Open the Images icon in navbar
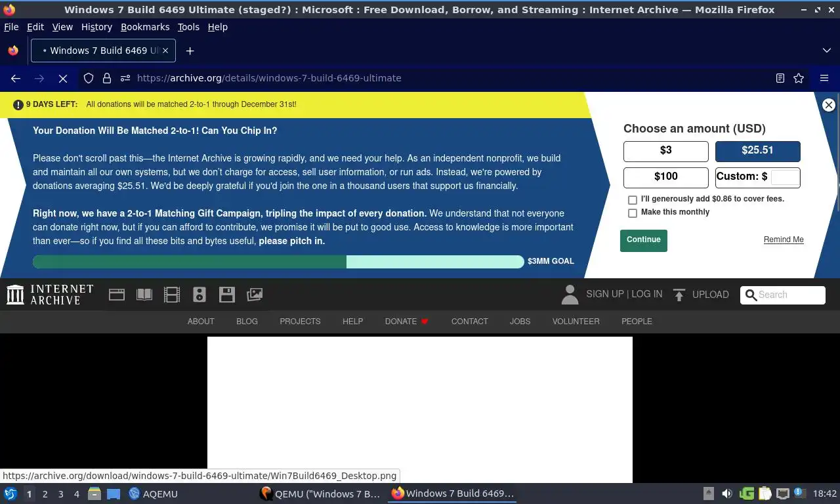The height and width of the screenshot is (504, 840). point(255,295)
